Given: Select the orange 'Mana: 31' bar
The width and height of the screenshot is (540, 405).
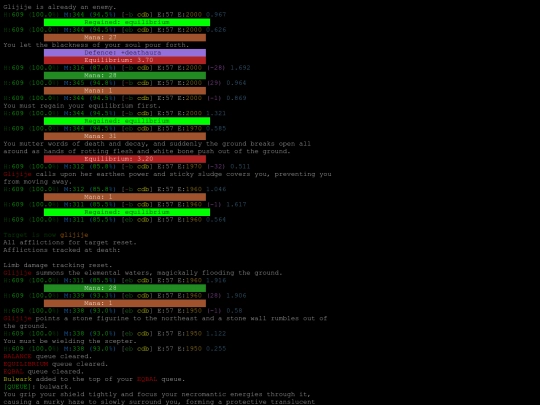Looking at the screenshot, I should click(125, 136).
